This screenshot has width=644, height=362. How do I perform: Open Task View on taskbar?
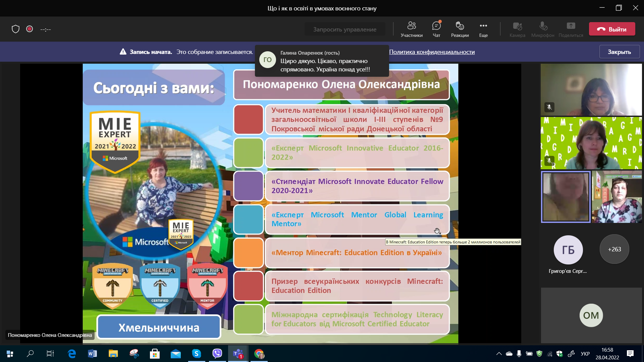pyautogui.click(x=50, y=354)
